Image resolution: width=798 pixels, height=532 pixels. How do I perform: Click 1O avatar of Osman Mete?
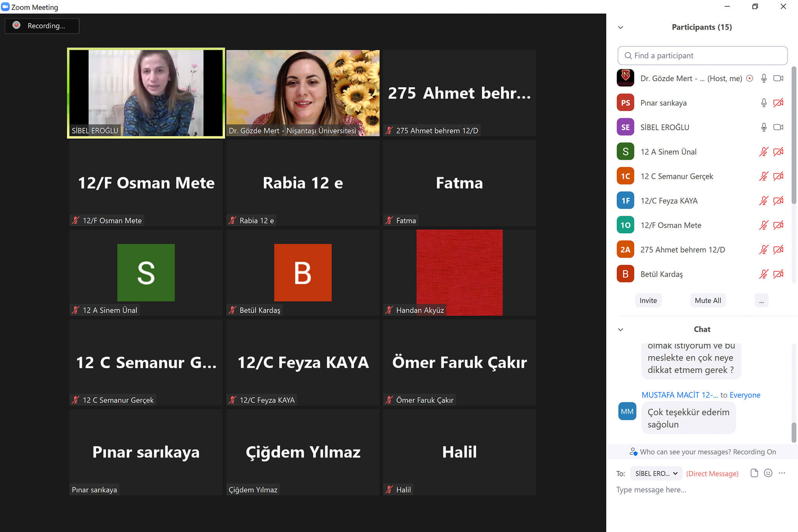(x=625, y=225)
